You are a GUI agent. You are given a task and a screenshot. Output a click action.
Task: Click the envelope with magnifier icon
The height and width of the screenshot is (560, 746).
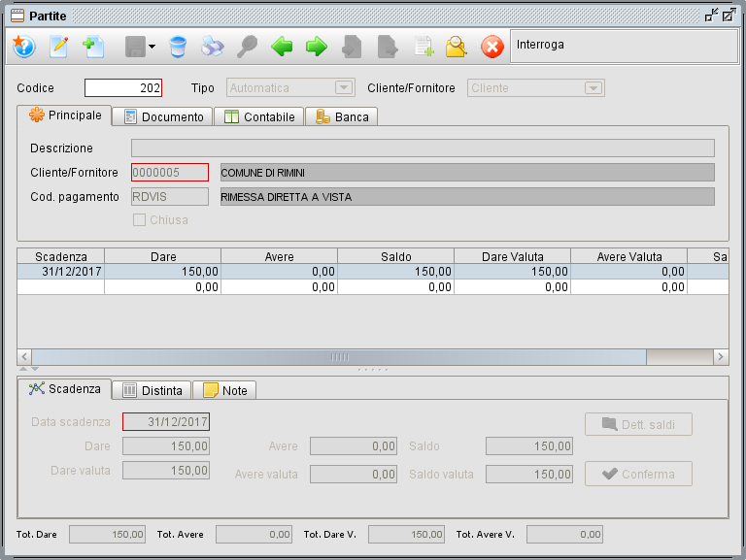click(457, 47)
